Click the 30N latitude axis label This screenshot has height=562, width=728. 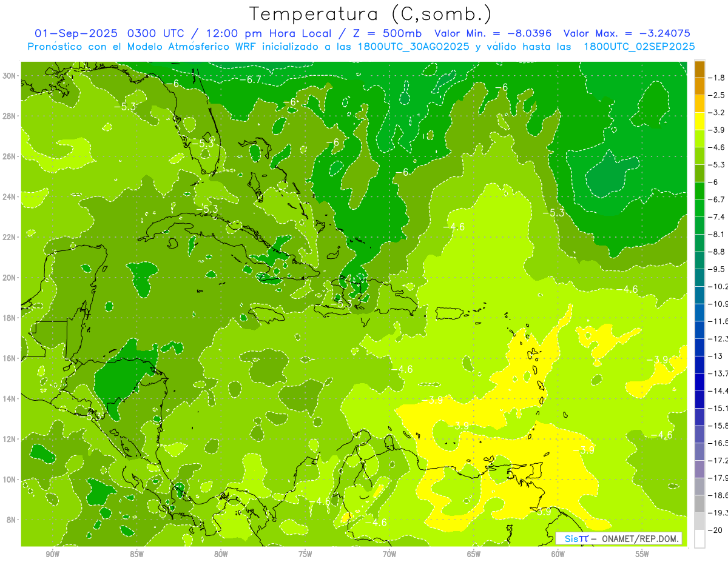coord(9,76)
